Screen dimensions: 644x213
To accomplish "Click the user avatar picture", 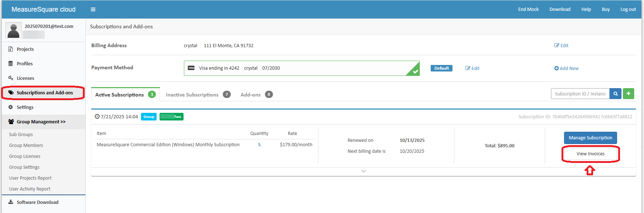I will point(13,30).
